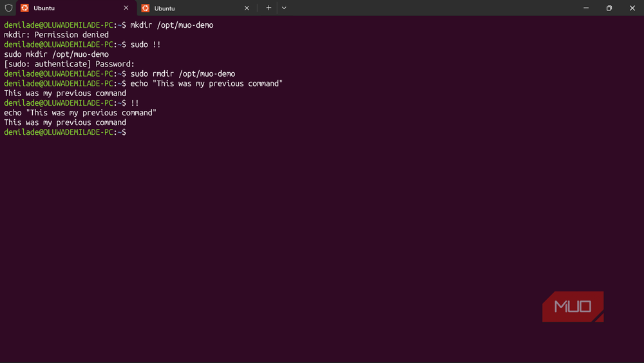Minimize the terminal window

[x=586, y=8]
